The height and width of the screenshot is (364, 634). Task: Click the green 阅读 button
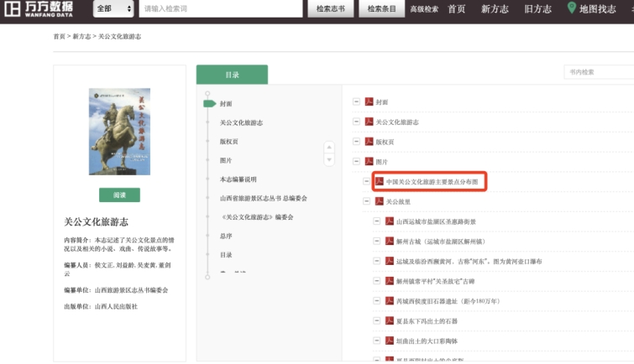coord(119,195)
